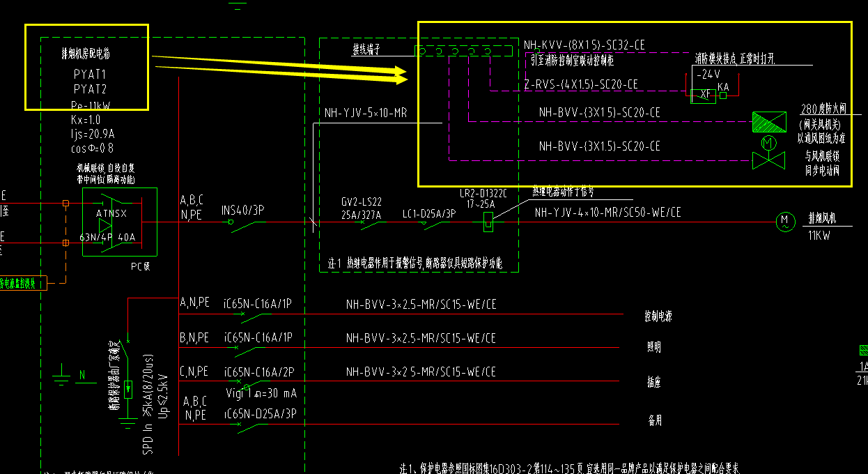Click the 以通风图纸为准 text
The width and height of the screenshot is (868, 474).
(x=821, y=138)
